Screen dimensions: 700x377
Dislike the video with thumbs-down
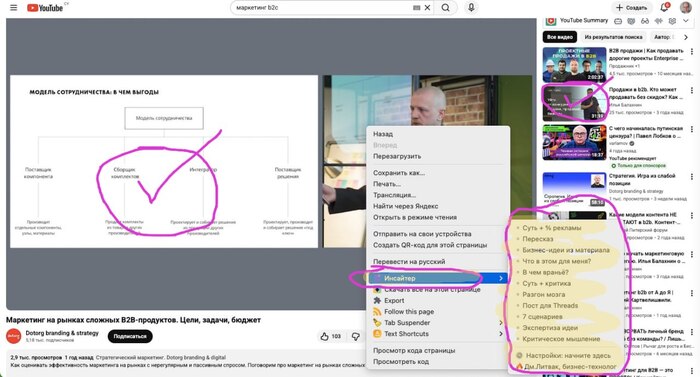pyautogui.click(x=355, y=336)
